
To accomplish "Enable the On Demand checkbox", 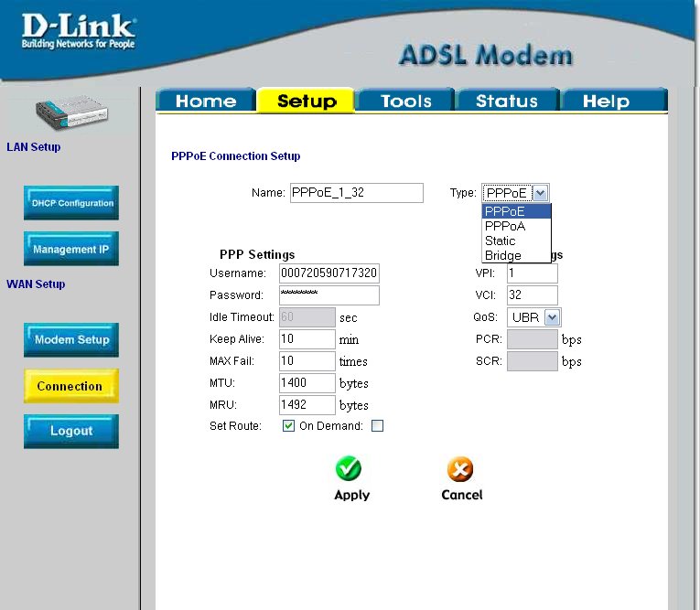I will pyautogui.click(x=377, y=425).
